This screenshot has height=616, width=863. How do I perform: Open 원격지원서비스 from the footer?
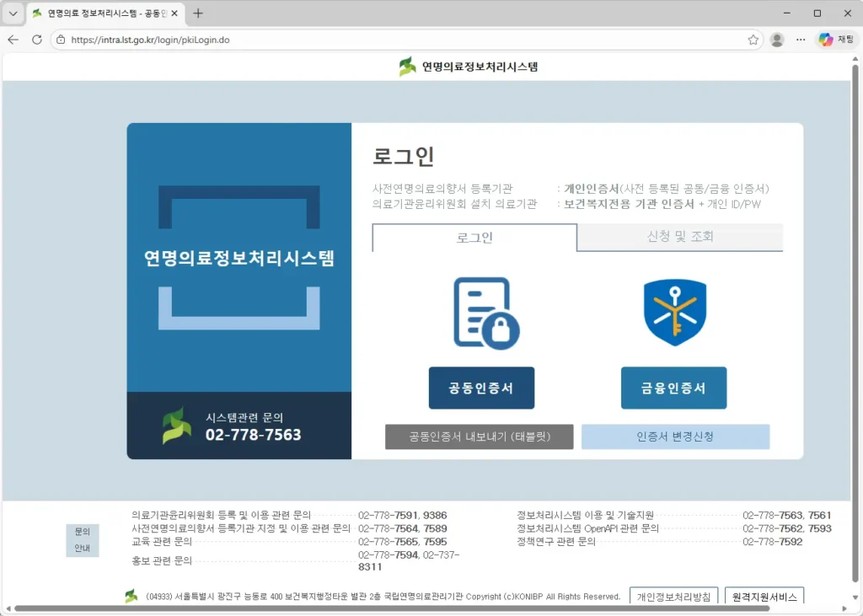point(764,597)
